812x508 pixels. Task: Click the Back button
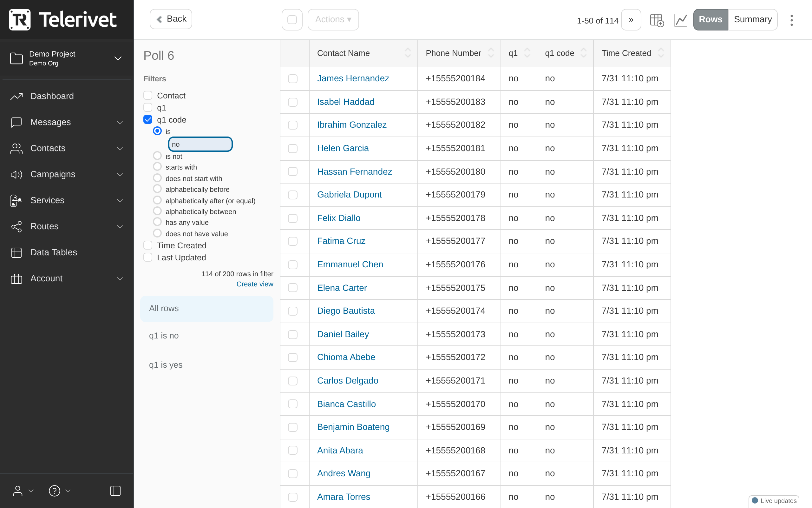point(171,19)
